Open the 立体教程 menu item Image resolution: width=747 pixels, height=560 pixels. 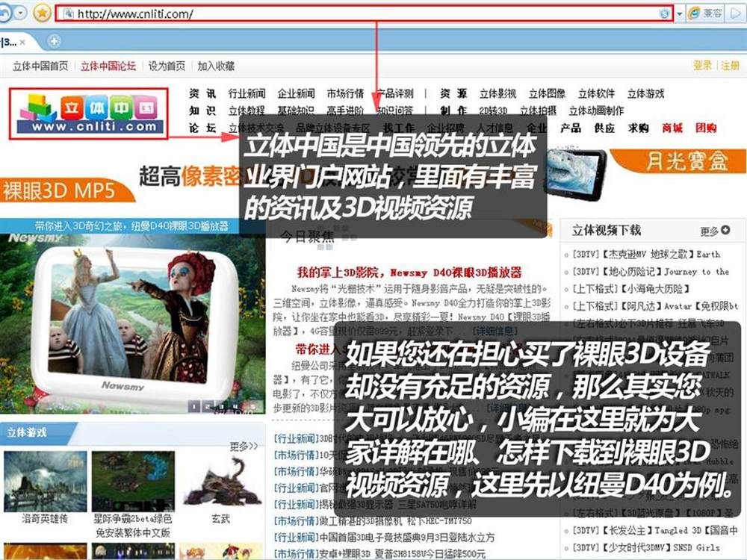247,111
